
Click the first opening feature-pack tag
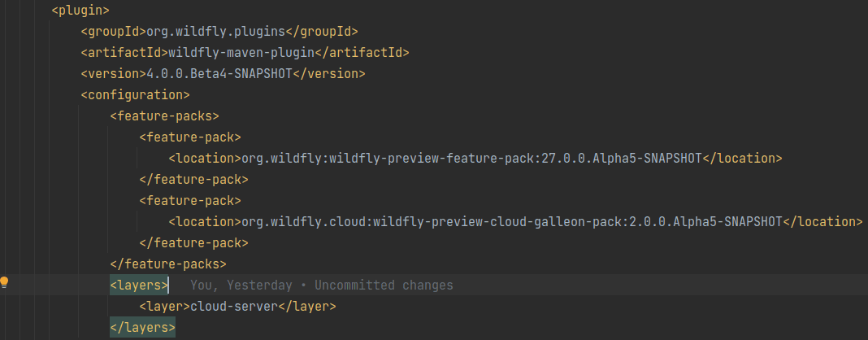(x=190, y=137)
